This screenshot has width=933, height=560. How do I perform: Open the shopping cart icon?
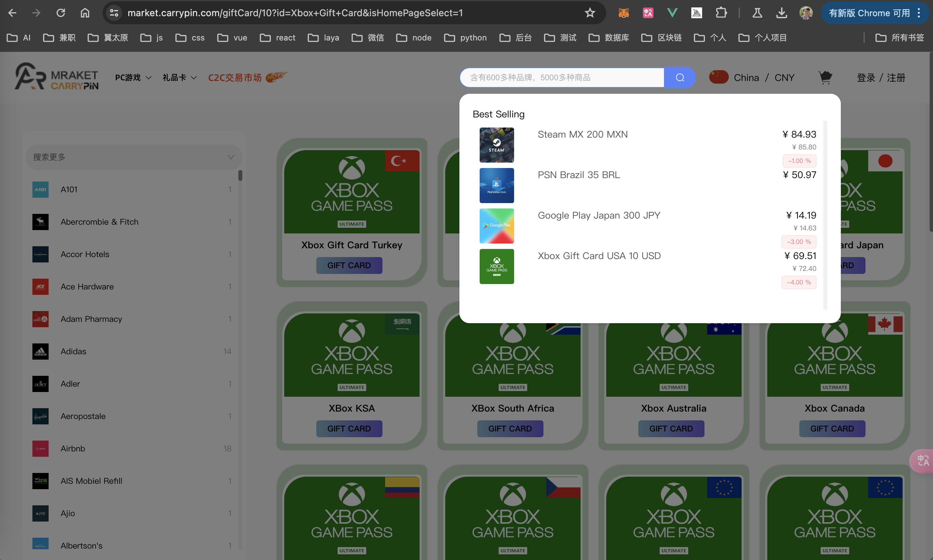click(825, 77)
